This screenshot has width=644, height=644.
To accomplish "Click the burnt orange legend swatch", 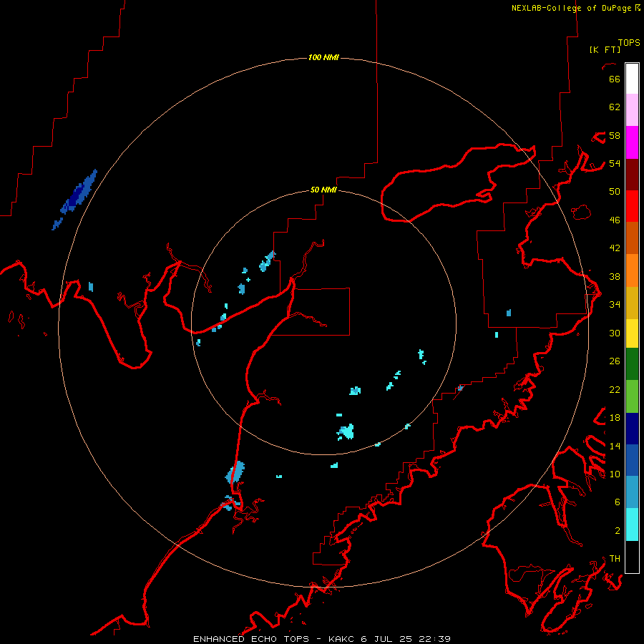I will point(632,238).
